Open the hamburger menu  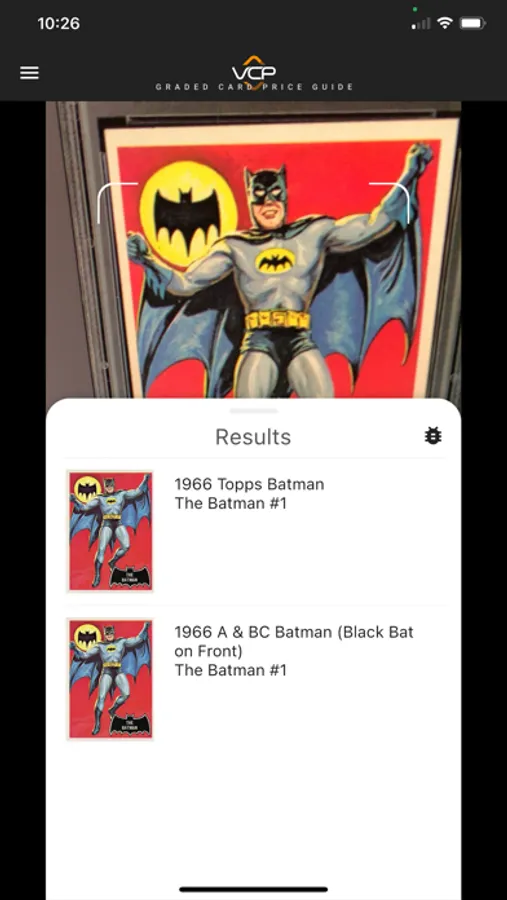(29, 73)
